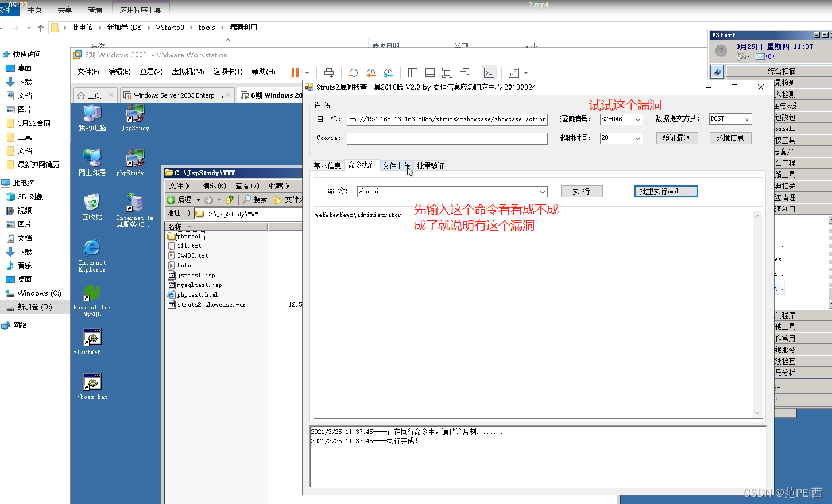This screenshot has height=504, width=832.
Task: Open the 选项卡(T) menu in VMware
Action: tap(228, 72)
